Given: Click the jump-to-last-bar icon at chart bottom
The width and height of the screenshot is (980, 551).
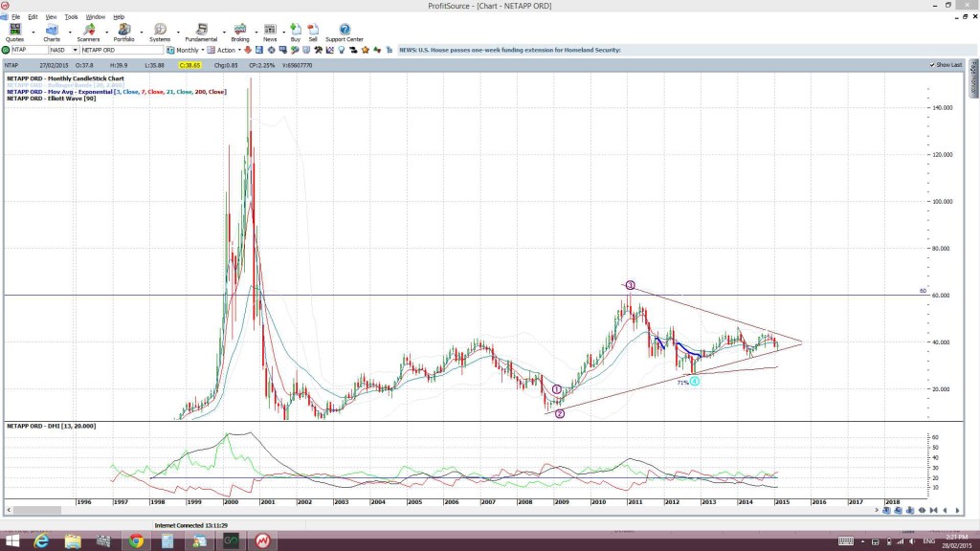Looking at the screenshot, I should tap(934, 511).
